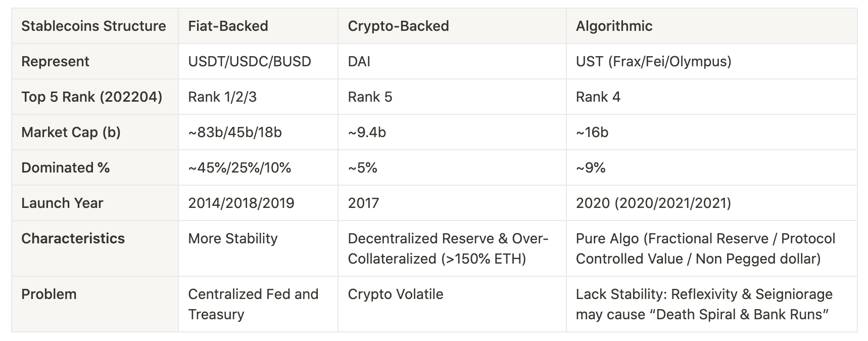868x341 pixels.
Task: Select the Fiat-Backed column header
Action: [258, 26]
